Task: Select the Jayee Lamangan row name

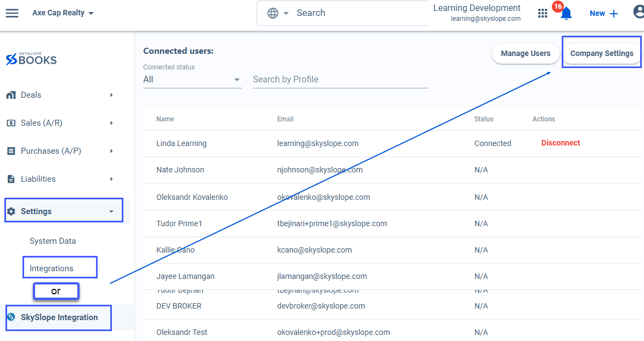Action: click(185, 276)
